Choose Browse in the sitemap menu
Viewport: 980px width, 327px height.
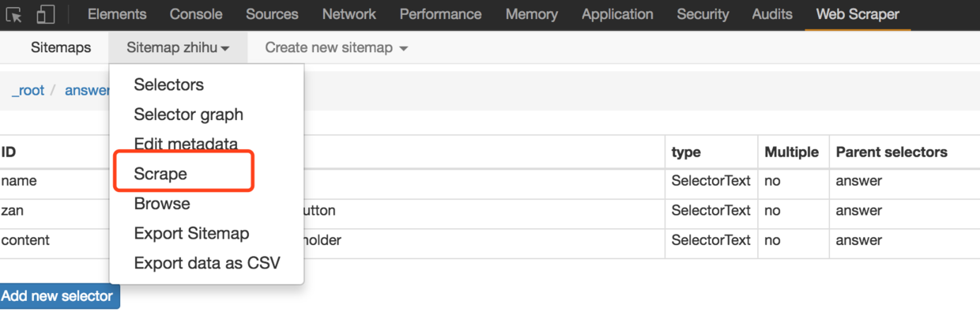tap(162, 204)
